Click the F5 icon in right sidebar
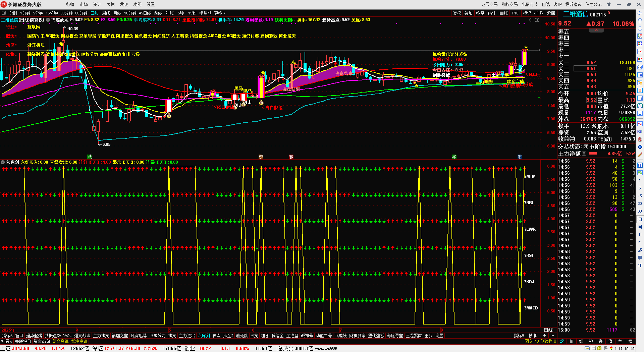Screen dimensions: 644x352 (640, 165)
